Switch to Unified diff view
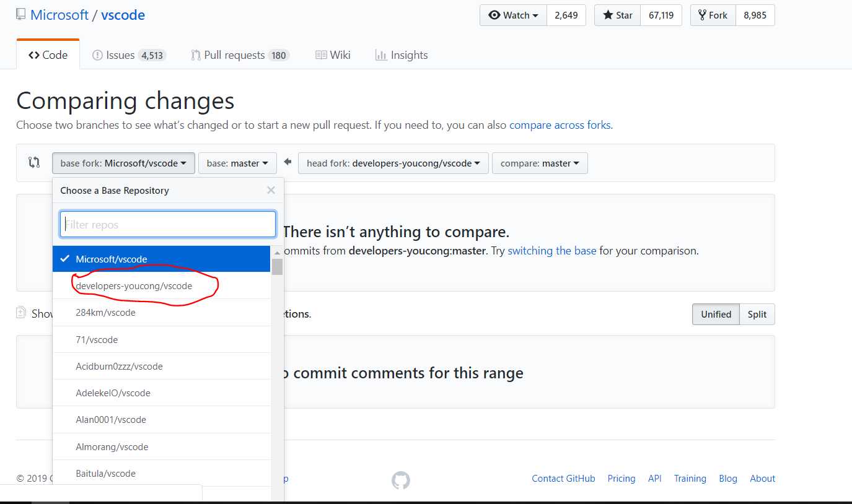852x504 pixels. (716, 314)
